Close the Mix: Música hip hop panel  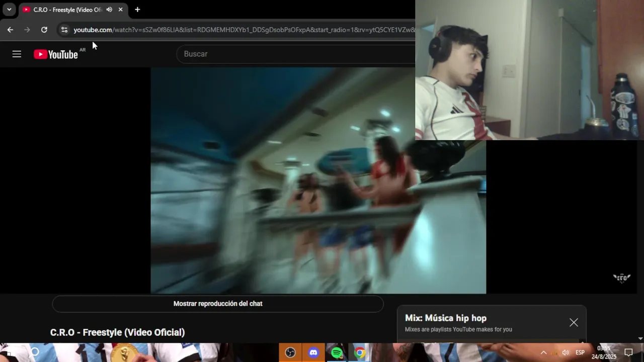pyautogui.click(x=574, y=323)
